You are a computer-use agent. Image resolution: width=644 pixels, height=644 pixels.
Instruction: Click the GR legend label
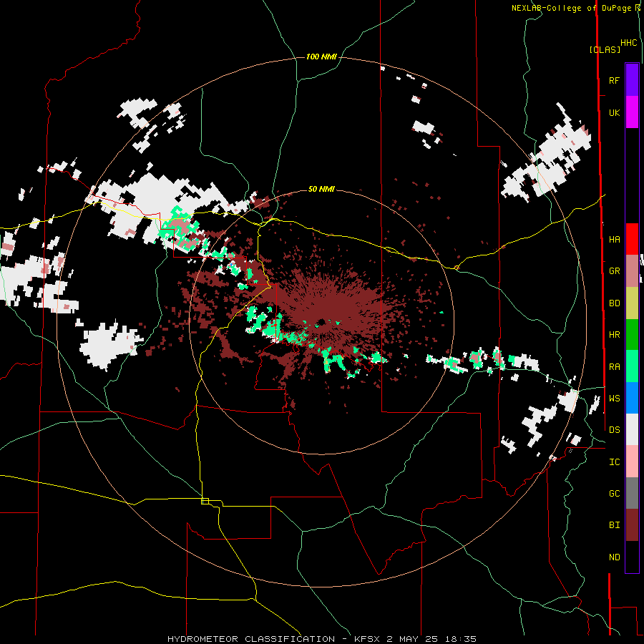[614, 271]
